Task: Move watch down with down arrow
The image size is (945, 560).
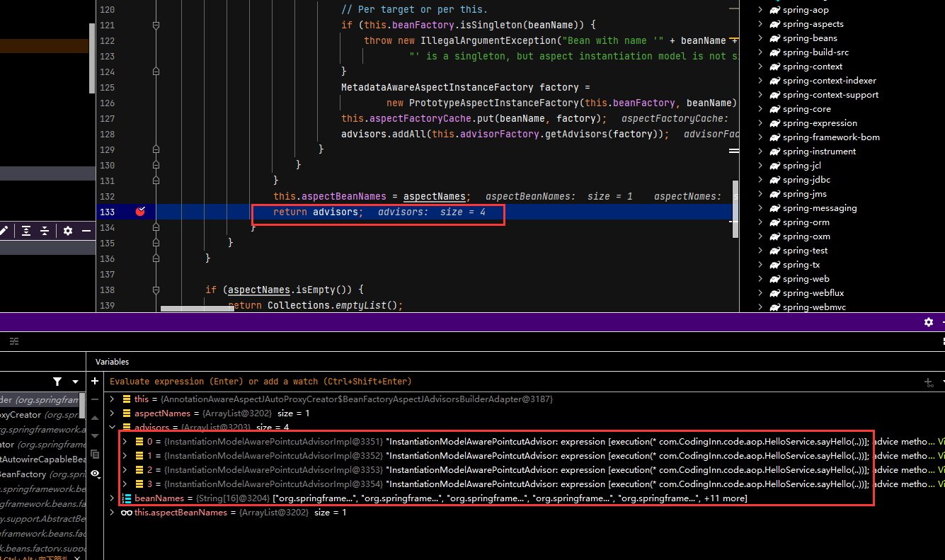Action: click(x=95, y=436)
